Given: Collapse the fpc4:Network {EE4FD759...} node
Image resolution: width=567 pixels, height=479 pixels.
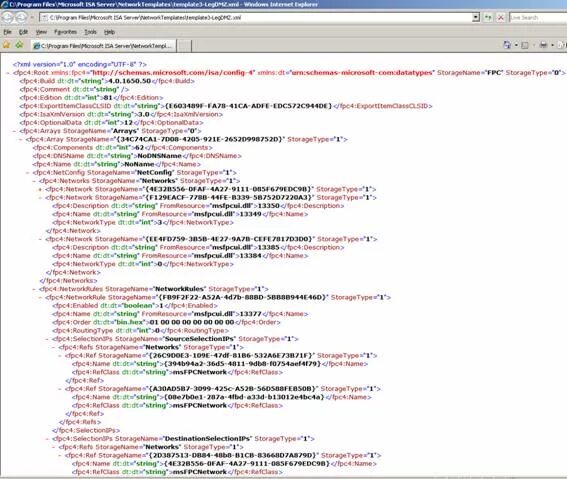Looking at the screenshot, I should coord(40,239).
